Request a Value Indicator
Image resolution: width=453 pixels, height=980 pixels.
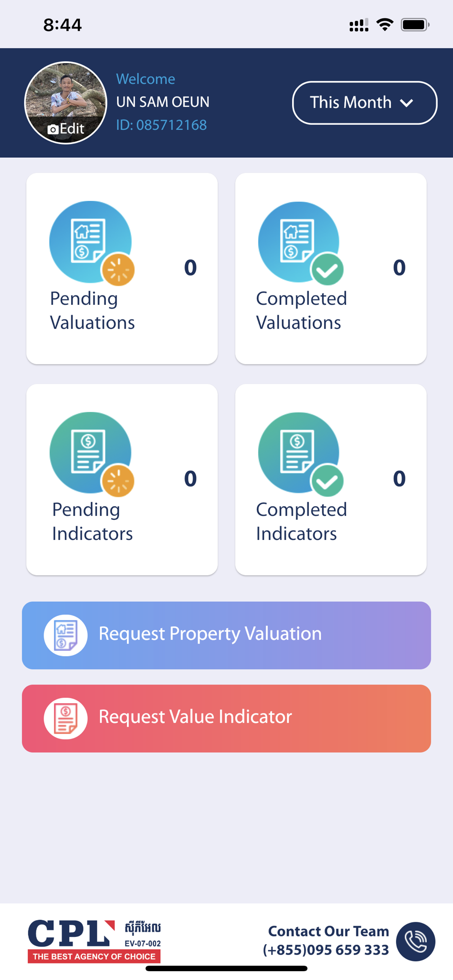226,718
